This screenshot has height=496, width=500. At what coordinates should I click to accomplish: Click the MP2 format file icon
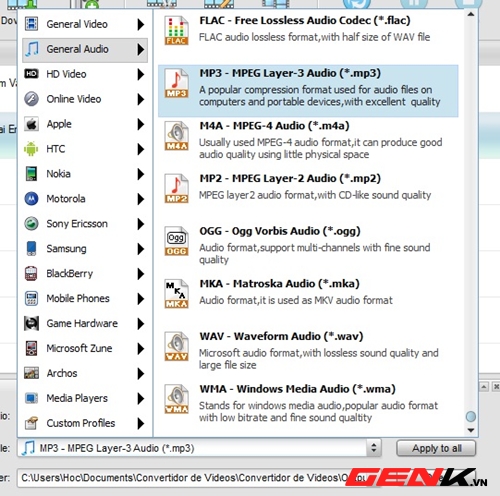(x=176, y=189)
